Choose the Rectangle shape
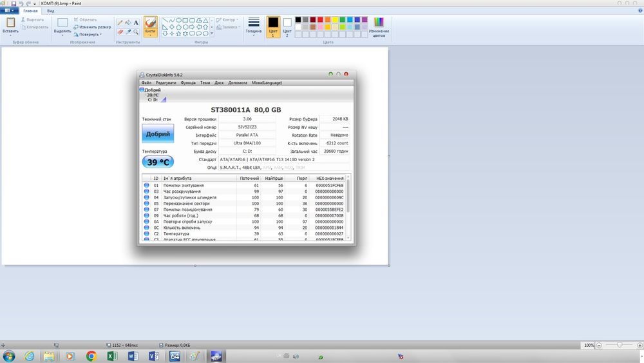This screenshot has height=363, width=644. (185, 20)
